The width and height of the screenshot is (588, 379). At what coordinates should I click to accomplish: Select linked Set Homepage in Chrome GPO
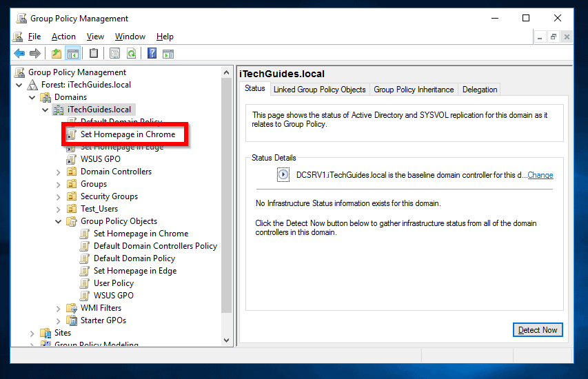[128, 134]
